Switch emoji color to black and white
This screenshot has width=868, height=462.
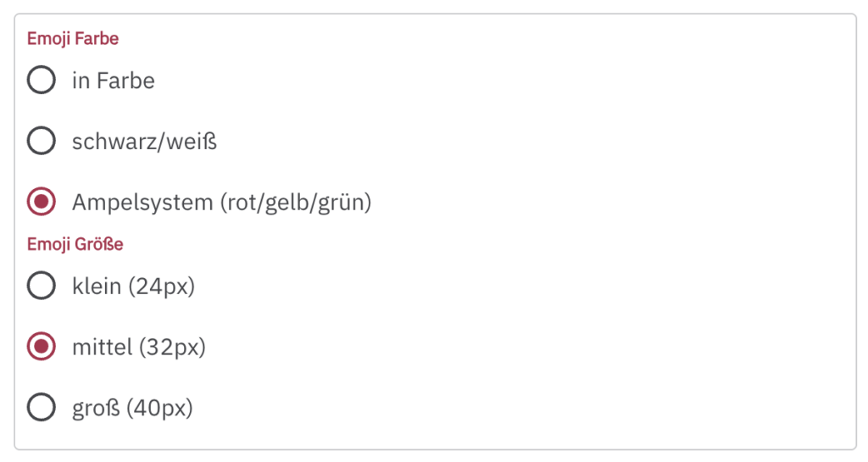[x=41, y=141]
